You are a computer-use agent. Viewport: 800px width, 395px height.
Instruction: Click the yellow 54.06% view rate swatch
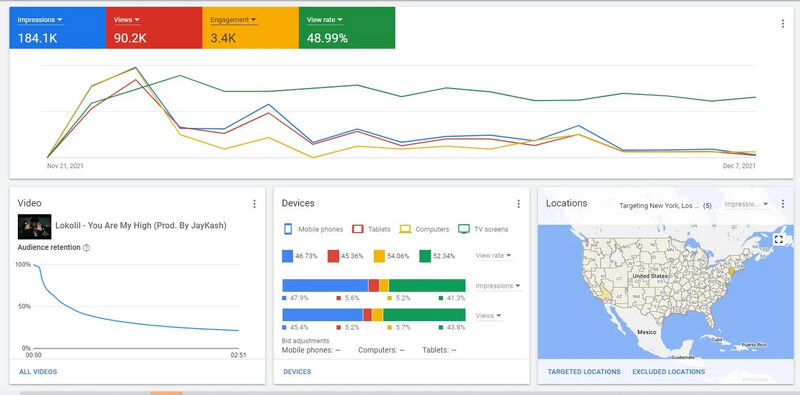point(379,256)
